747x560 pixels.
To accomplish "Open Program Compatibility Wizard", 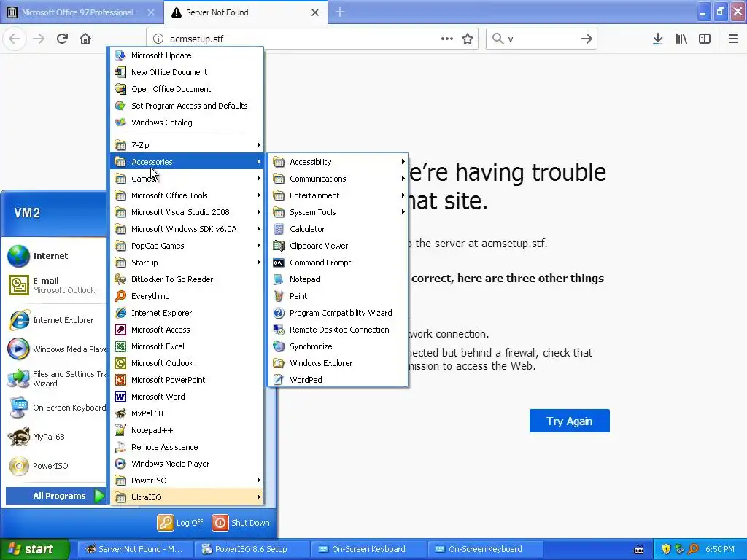I will tap(338, 313).
